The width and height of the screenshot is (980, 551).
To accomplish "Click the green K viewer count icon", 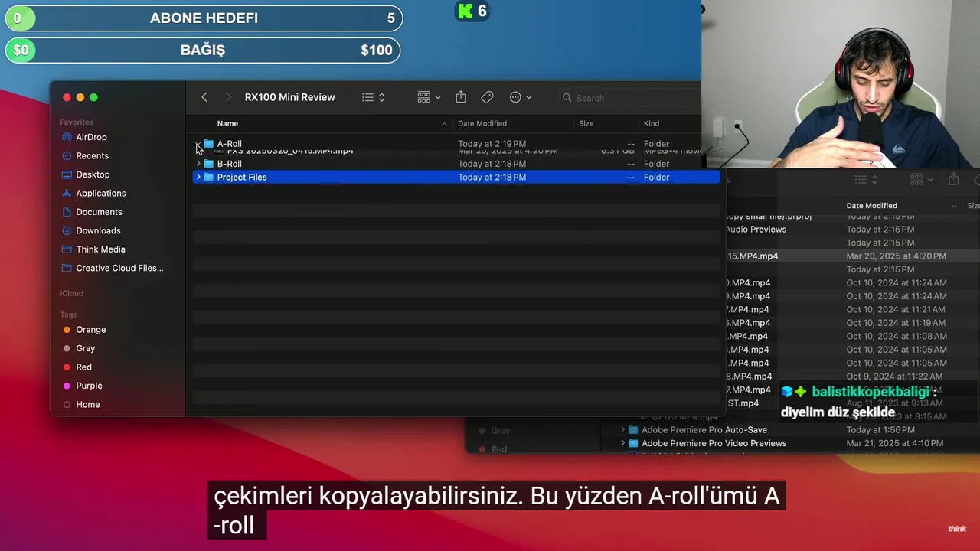I will [465, 11].
